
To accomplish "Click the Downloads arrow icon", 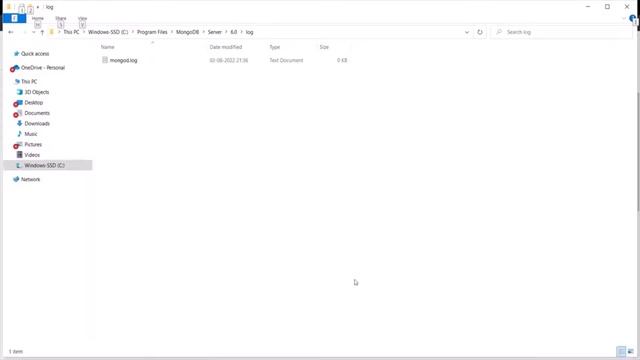I will click(x=19, y=123).
